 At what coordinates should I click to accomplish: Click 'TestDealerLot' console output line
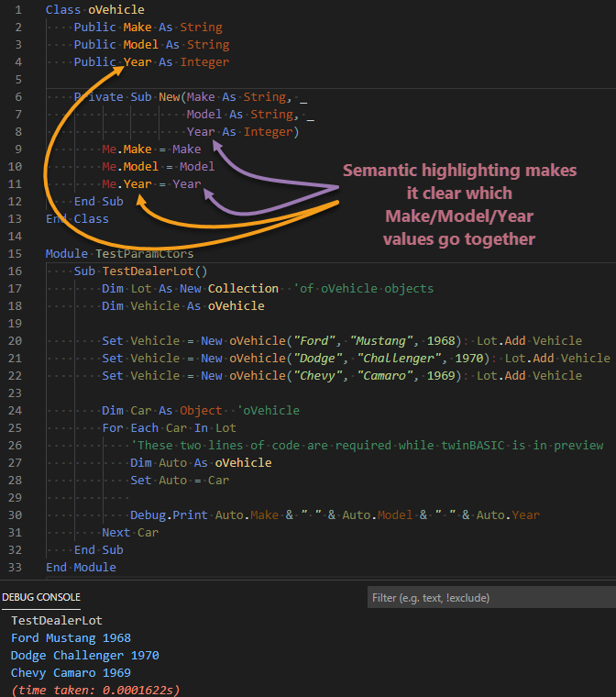point(57,621)
